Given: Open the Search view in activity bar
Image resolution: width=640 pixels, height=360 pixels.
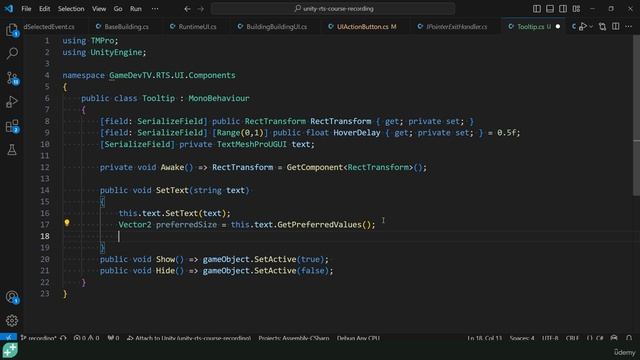Looking at the screenshot, I should coord(12,53).
